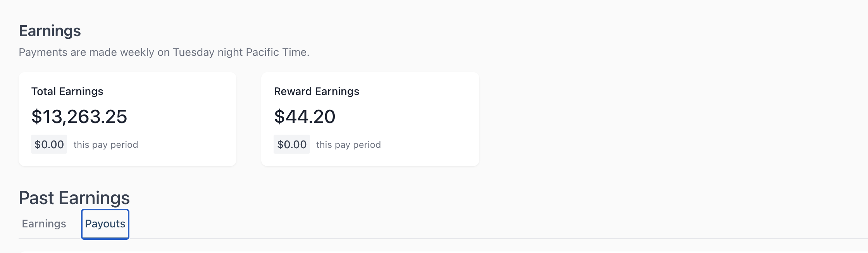Image resolution: width=868 pixels, height=253 pixels.
Task: Click the dollar sign of $13,263.25
Action: pyautogui.click(x=36, y=117)
